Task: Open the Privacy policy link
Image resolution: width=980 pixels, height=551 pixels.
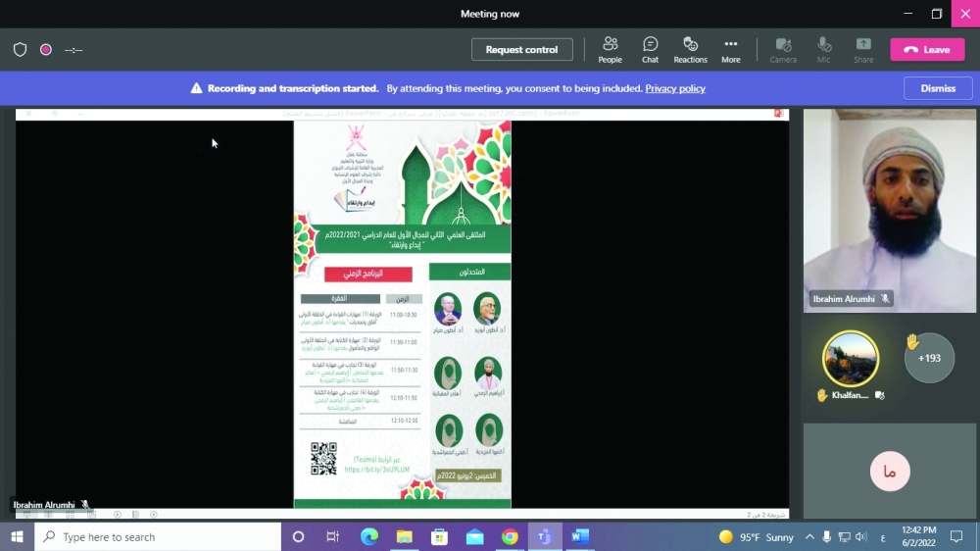Action: 674,88
